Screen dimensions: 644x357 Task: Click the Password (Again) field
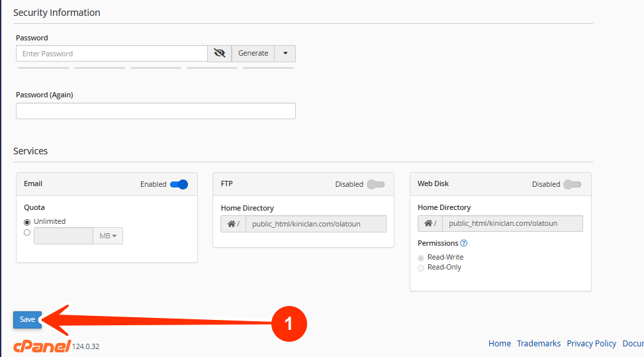[156, 111]
